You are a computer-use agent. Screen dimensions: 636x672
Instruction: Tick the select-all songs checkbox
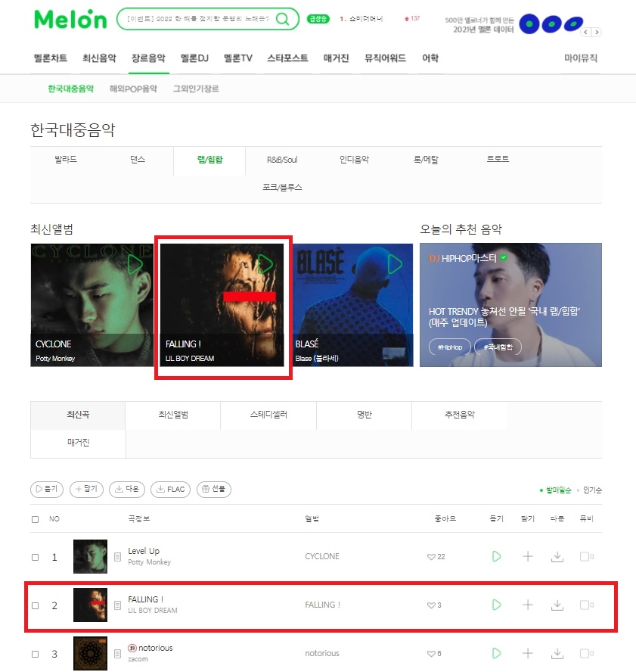click(35, 519)
